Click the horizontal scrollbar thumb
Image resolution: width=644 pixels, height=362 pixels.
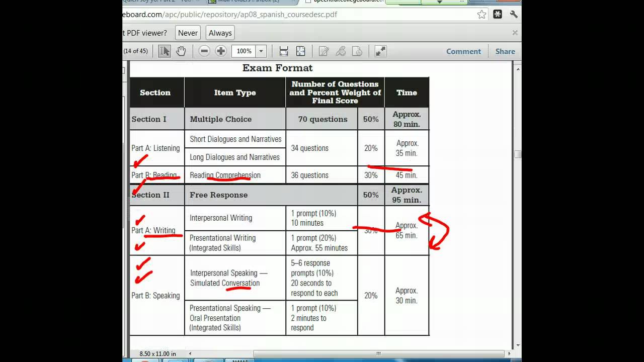[378, 353]
